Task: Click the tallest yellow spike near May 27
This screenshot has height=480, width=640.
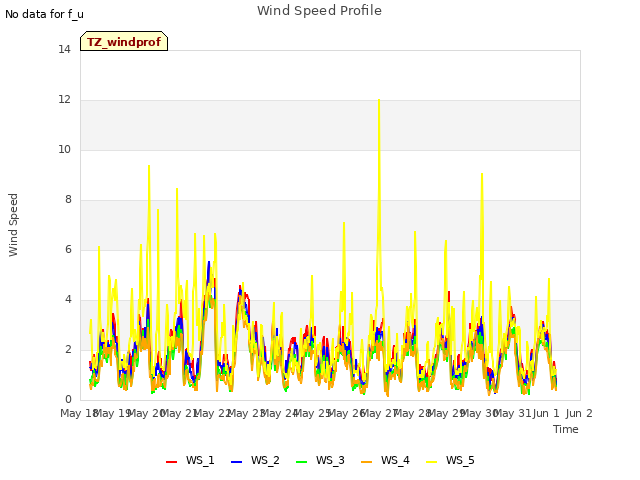Action: coord(379,100)
